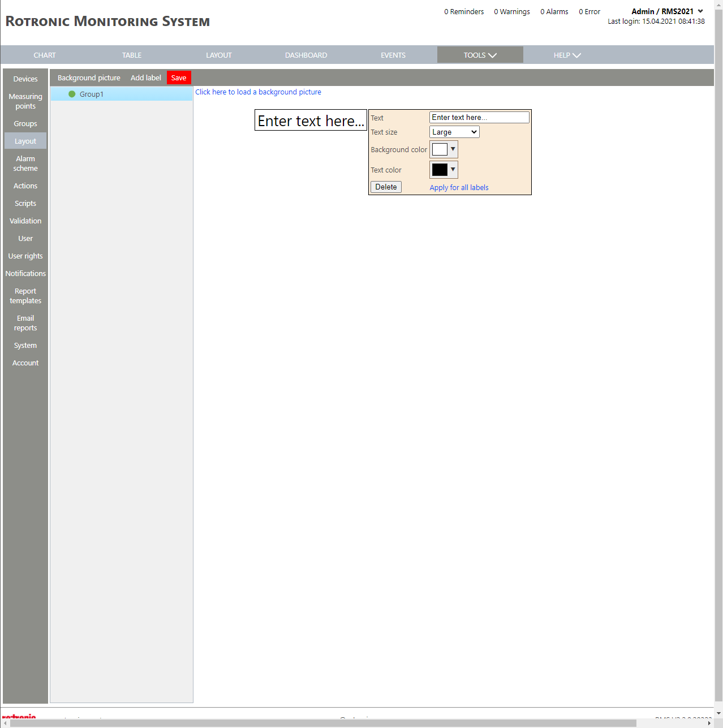Click the 0 Warnings counter
Screen dimensions: 723x728
click(x=512, y=11)
